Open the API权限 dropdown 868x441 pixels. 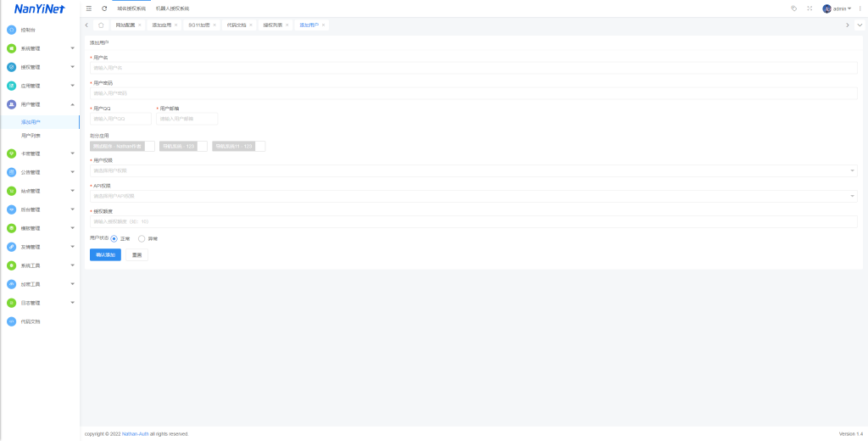[x=473, y=196]
